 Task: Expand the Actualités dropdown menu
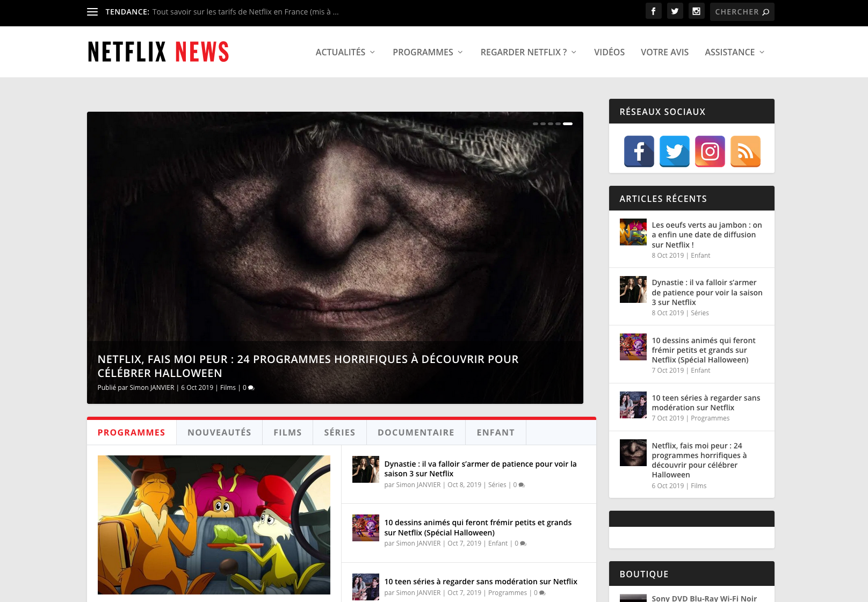345,52
